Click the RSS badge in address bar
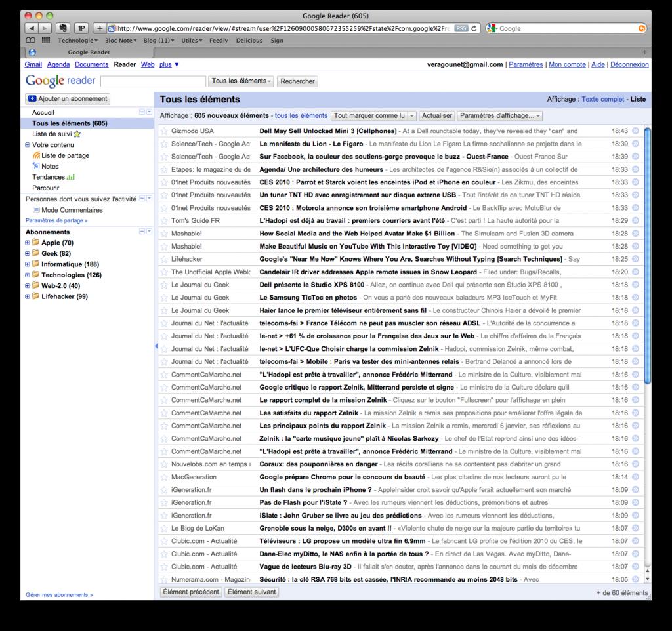Screen dimensions: 672x631 point(461,28)
